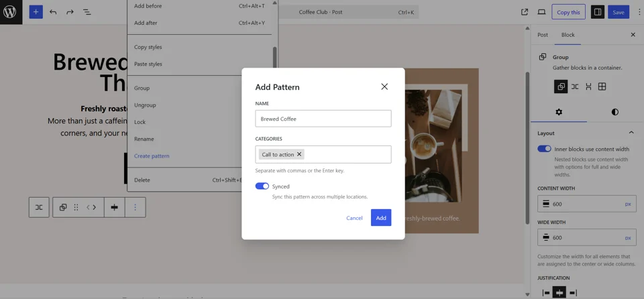Image resolution: width=644 pixels, height=299 pixels.
Task: Remove the Call to action category
Action: [299, 154]
